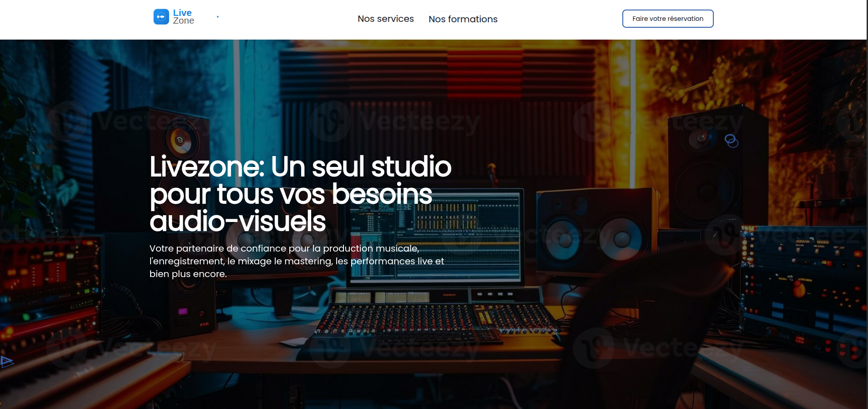This screenshot has height=409, width=868.
Task: Click the vertical scrollbar on the right edge
Action: (x=866, y=204)
